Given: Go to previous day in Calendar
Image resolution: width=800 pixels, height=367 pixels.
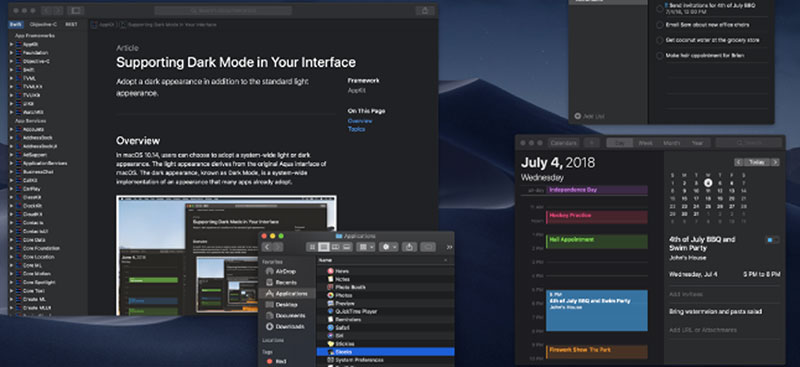Looking at the screenshot, I should coord(738,162).
